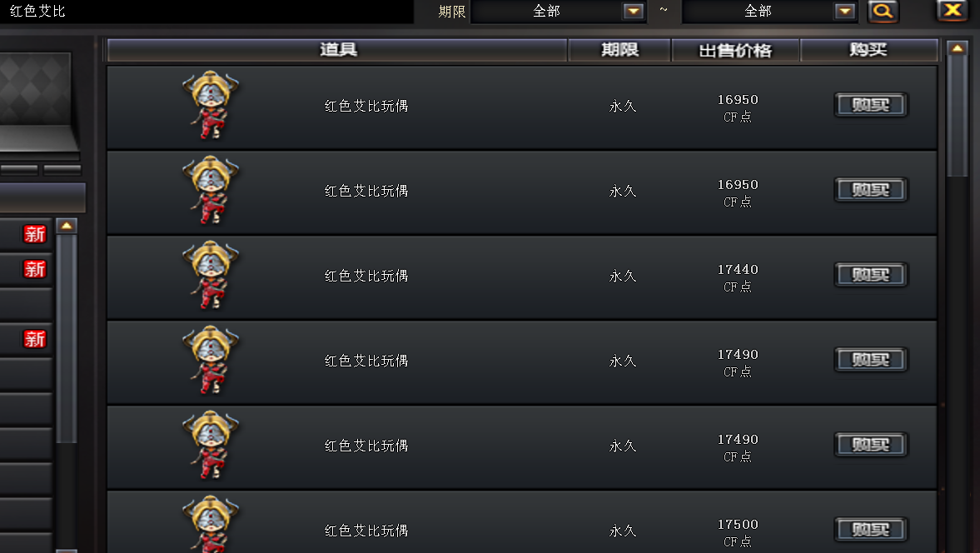Click the second red 新 badge in the sidebar
This screenshot has height=553, width=980.
(x=34, y=269)
